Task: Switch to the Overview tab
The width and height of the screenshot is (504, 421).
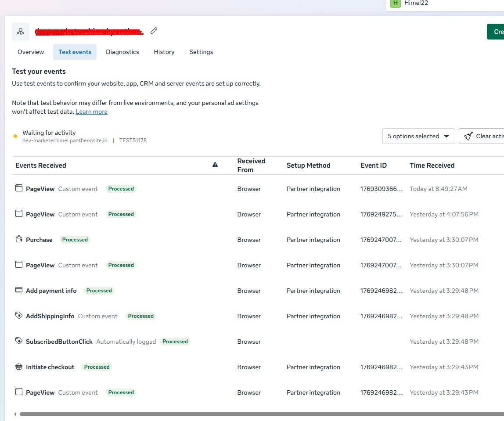Action: (x=30, y=52)
